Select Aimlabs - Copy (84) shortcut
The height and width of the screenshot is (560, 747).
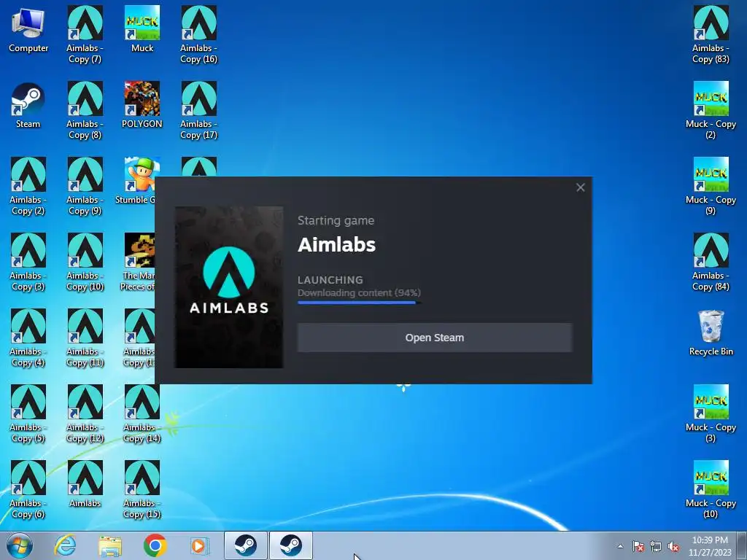point(711,262)
